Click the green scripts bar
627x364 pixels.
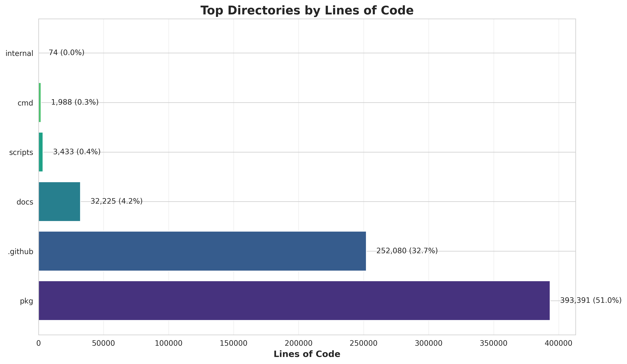(x=40, y=152)
